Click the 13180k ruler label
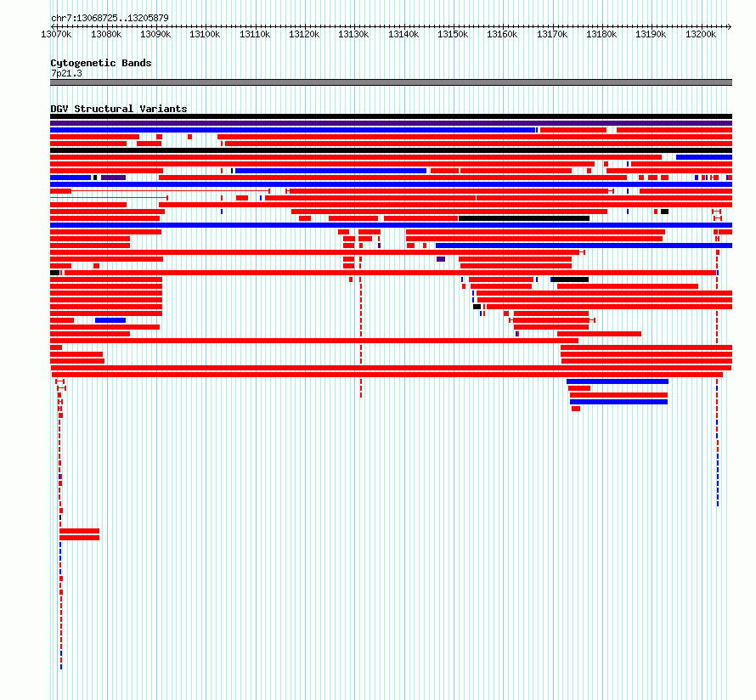 [601, 34]
